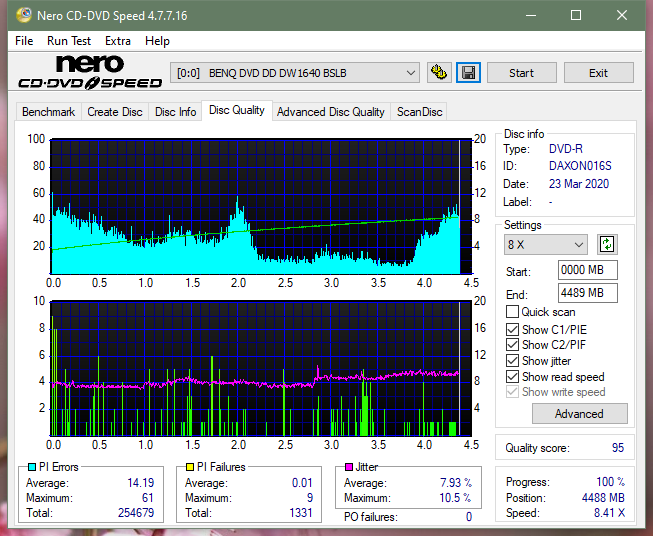Click the Quality score value 95
Image resolution: width=653 pixels, height=536 pixels.
(618, 448)
